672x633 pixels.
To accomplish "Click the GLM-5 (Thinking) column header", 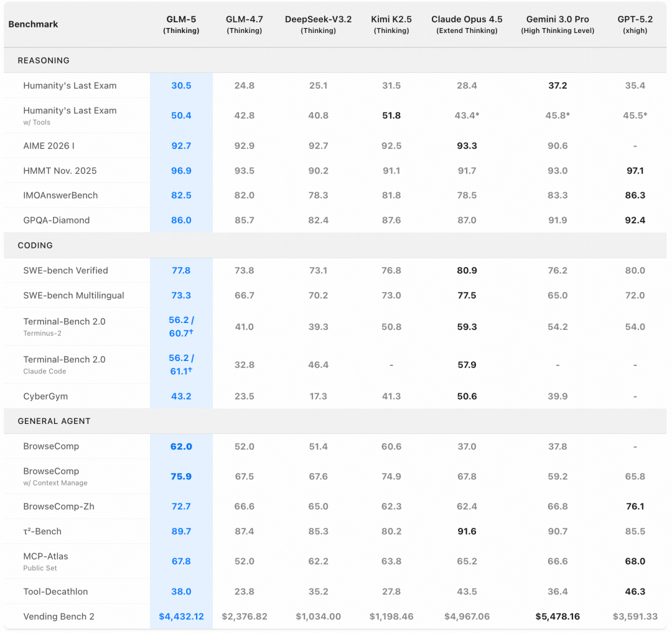I will [181, 24].
